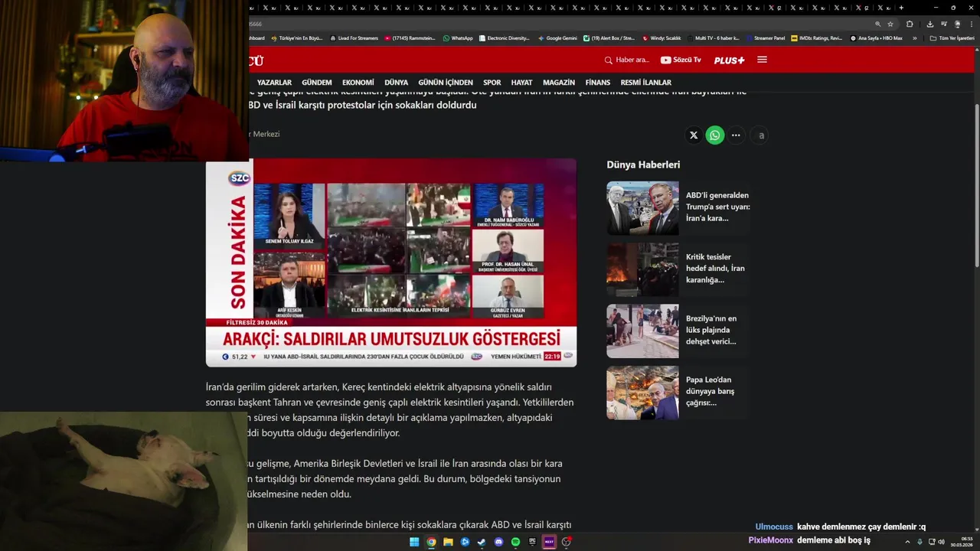Open Steam from the taskbar
The height and width of the screenshot is (551, 980).
[x=482, y=542]
